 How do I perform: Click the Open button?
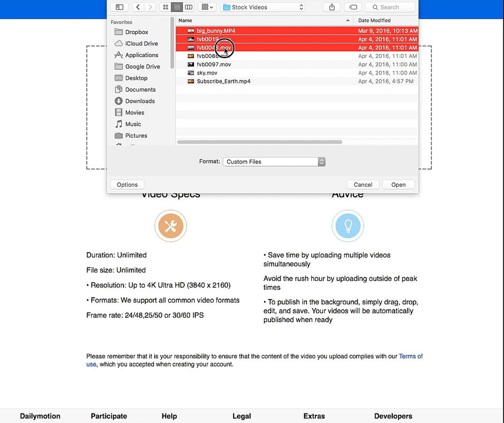pos(398,184)
